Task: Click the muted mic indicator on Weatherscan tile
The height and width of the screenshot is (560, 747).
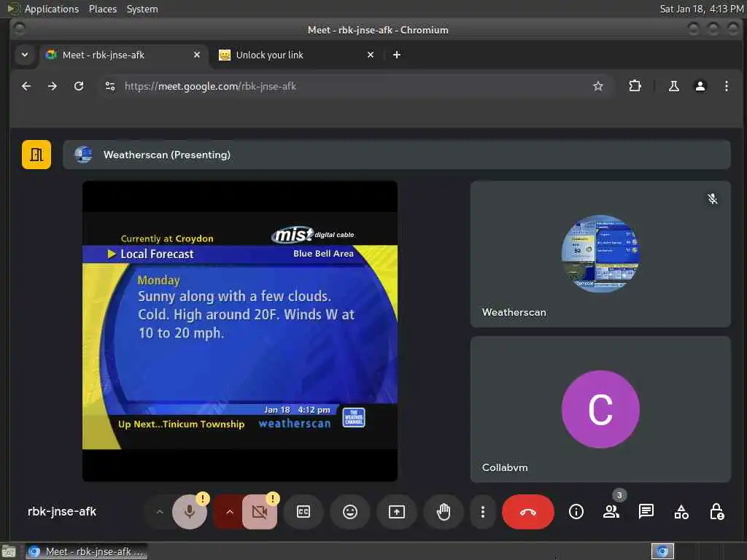Action: pos(712,199)
